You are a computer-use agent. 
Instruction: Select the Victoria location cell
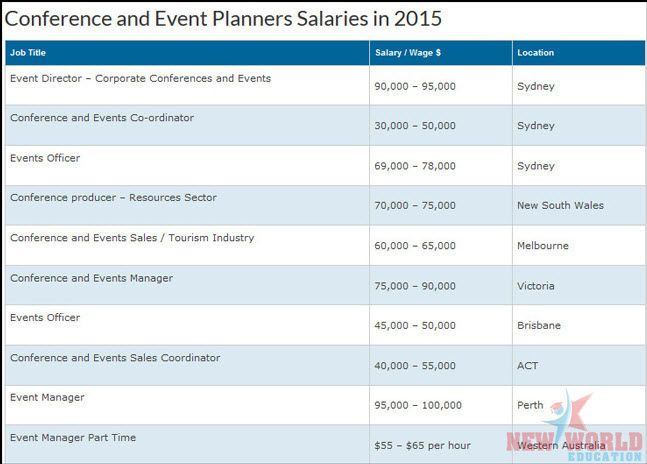(536, 286)
